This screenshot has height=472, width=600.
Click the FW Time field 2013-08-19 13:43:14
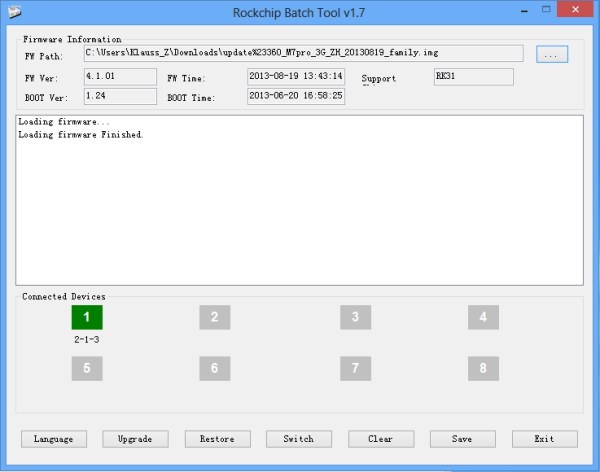click(x=296, y=77)
